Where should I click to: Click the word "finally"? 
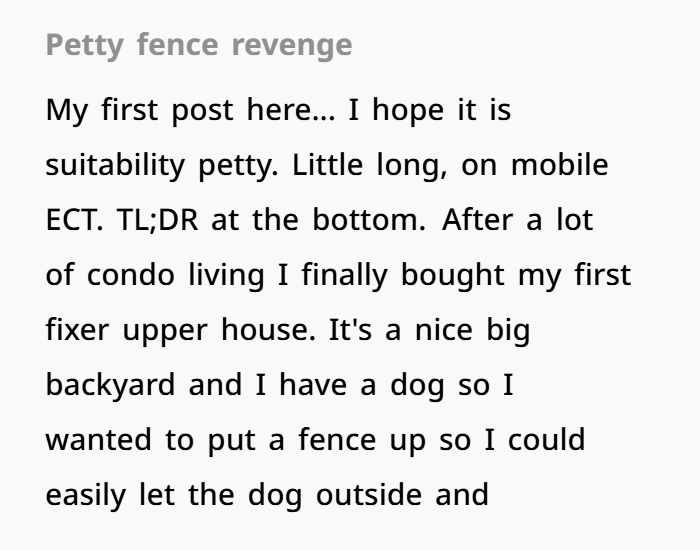[x=326, y=275]
